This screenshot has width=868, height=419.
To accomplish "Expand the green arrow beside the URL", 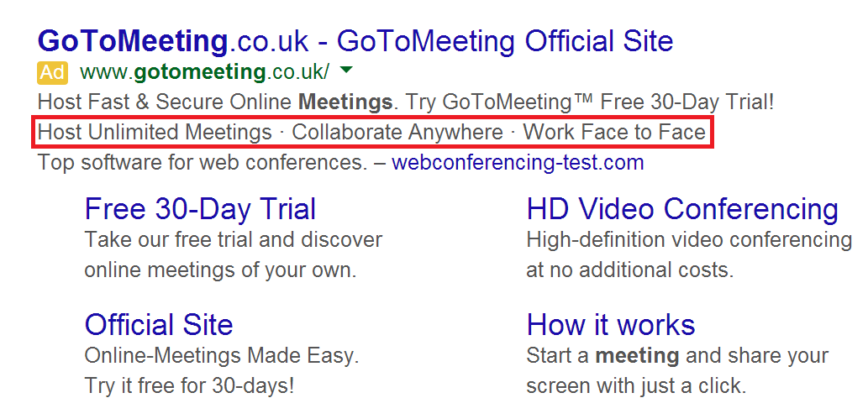I will 348,71.
